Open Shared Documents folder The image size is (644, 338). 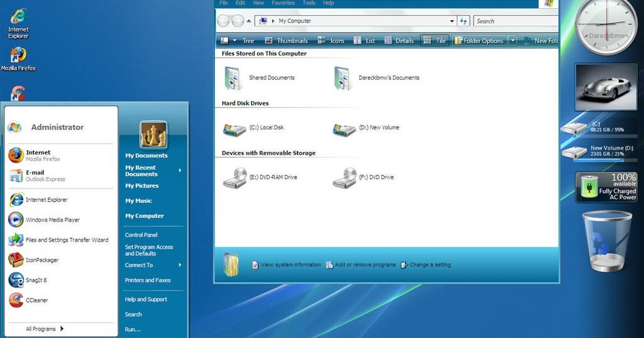pos(259,78)
